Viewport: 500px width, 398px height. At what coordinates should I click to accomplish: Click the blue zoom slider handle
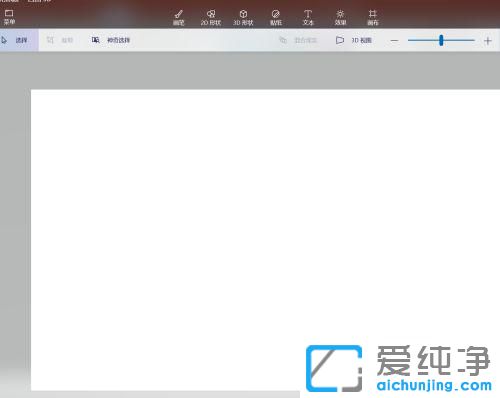point(441,40)
